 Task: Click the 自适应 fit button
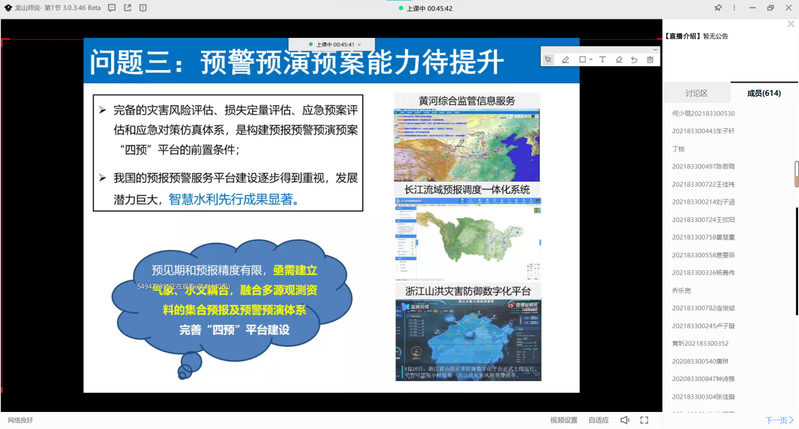[598, 420]
